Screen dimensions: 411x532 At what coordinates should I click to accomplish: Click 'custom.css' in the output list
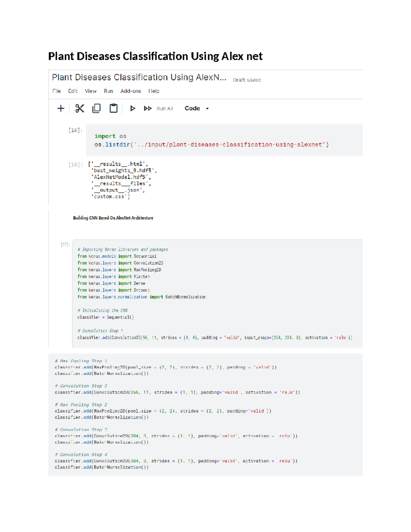(x=110, y=197)
